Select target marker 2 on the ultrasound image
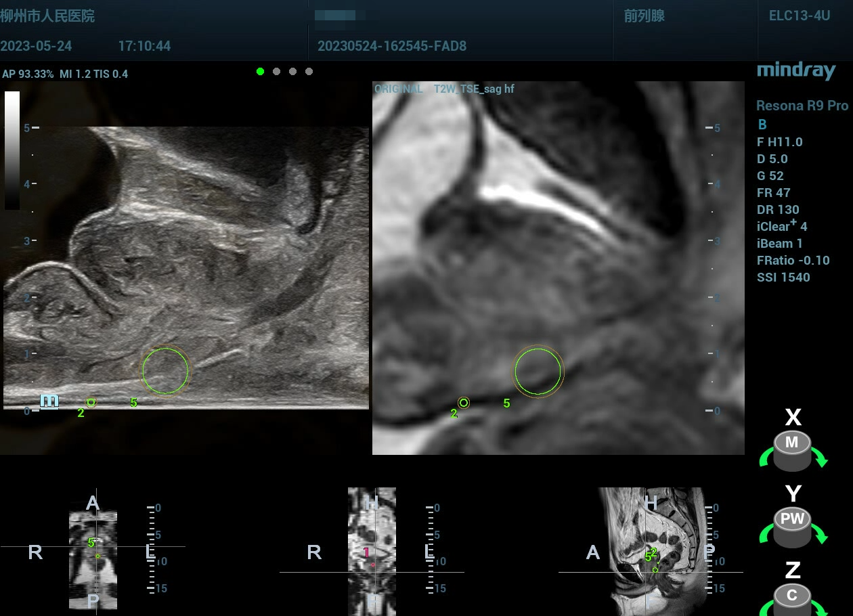This screenshot has height=616, width=853. 91,403
